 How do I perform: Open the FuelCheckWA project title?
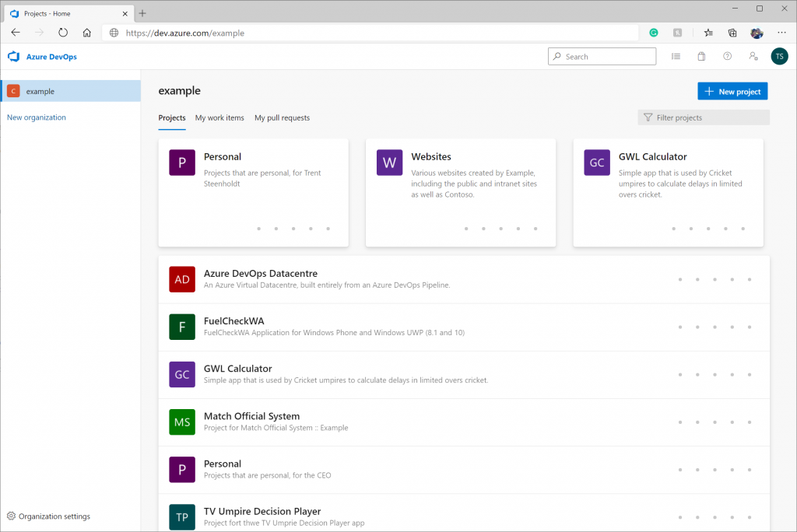pyautogui.click(x=233, y=321)
